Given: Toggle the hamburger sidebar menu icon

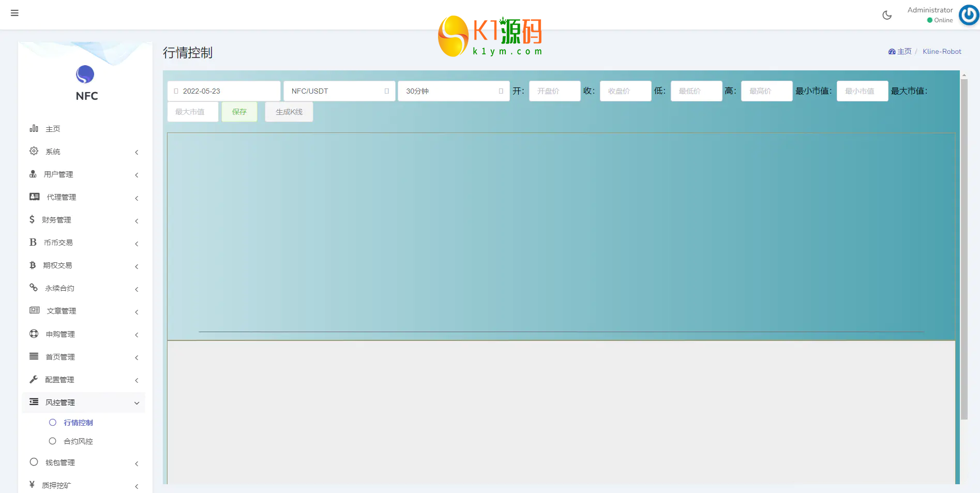Looking at the screenshot, I should point(14,13).
